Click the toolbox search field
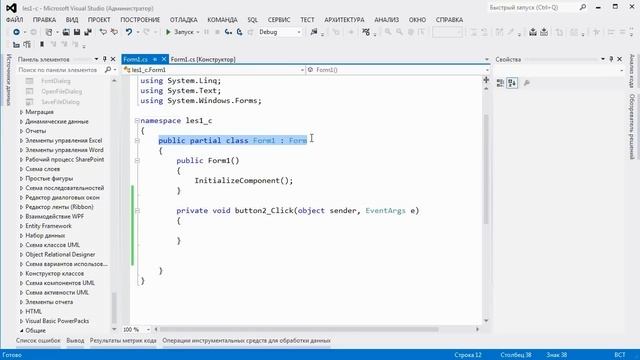Viewport: 640px width, 360px height. click(60, 70)
